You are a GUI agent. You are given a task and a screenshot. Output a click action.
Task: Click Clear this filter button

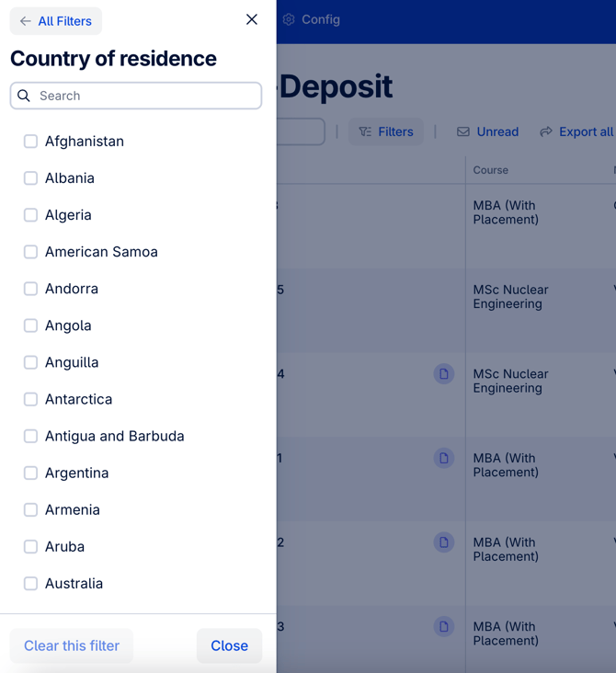(x=72, y=645)
